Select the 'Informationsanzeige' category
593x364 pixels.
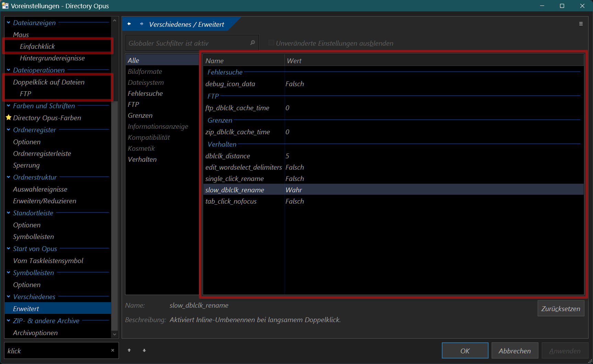pos(162,126)
